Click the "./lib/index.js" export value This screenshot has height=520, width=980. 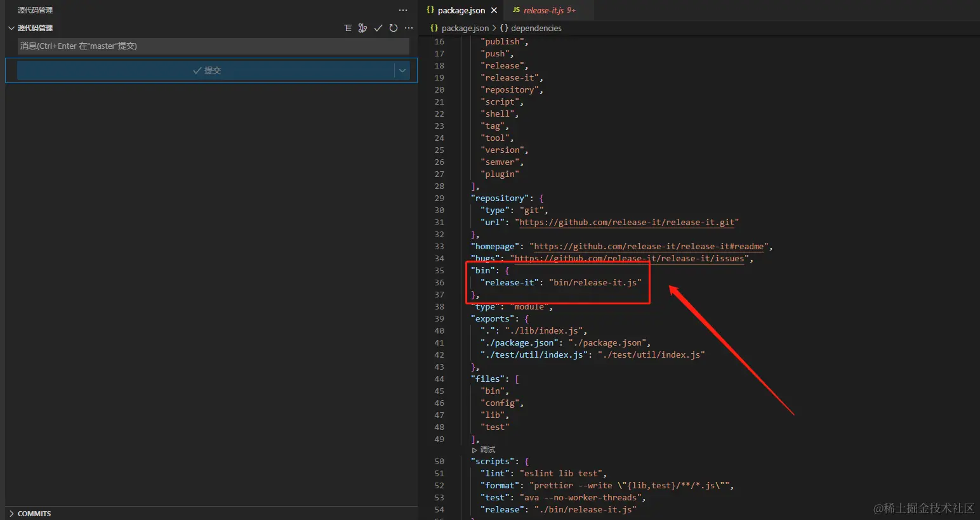pyautogui.click(x=544, y=331)
